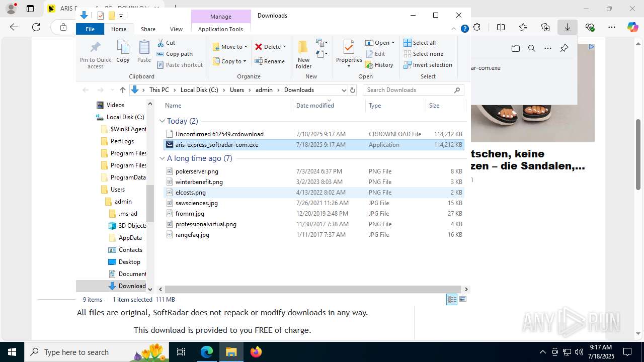Select Videos in navigation pane
Screen dimensions: 644x362
(x=115, y=105)
